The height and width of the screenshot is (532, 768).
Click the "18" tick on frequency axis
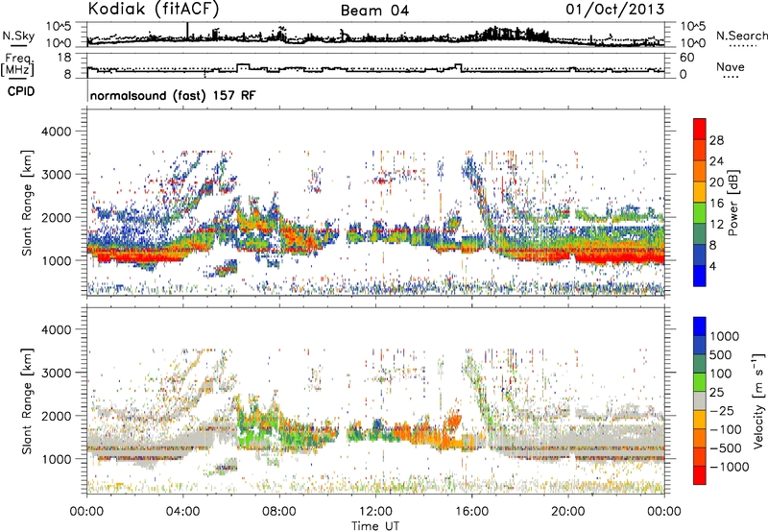[64, 58]
